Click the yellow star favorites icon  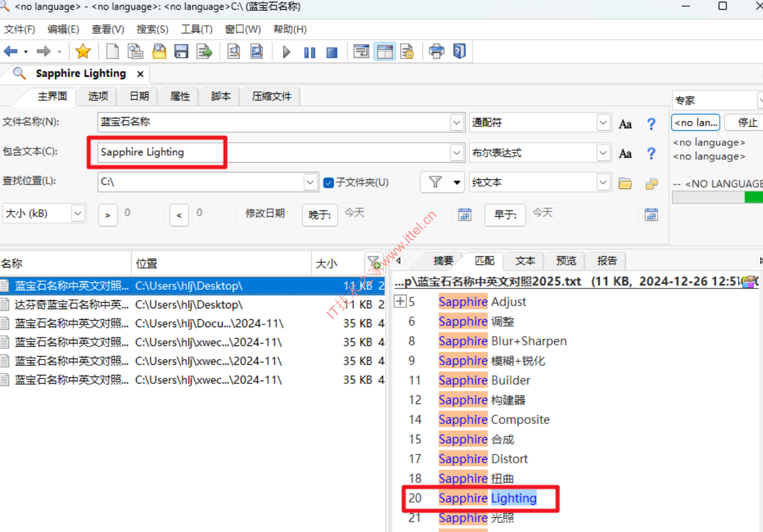(83, 52)
